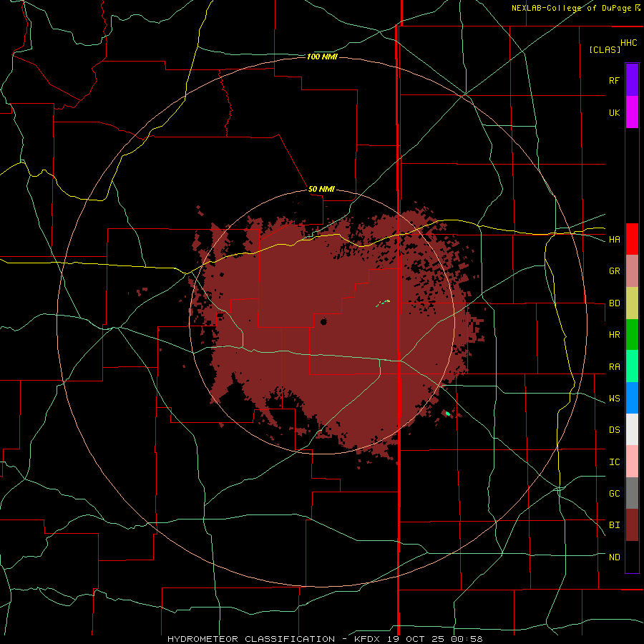Click the radar site hole in the echo
Screen dimensions: 644x644
pyautogui.click(x=323, y=321)
